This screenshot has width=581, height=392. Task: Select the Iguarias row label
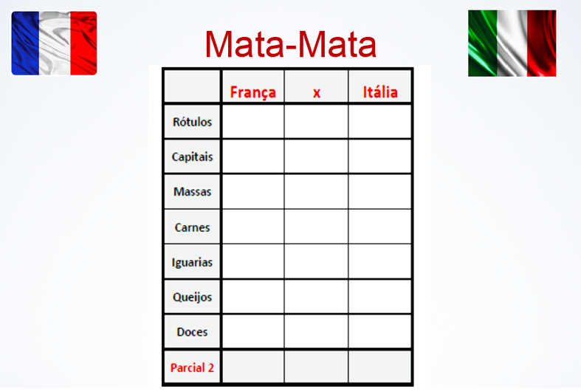tap(192, 262)
